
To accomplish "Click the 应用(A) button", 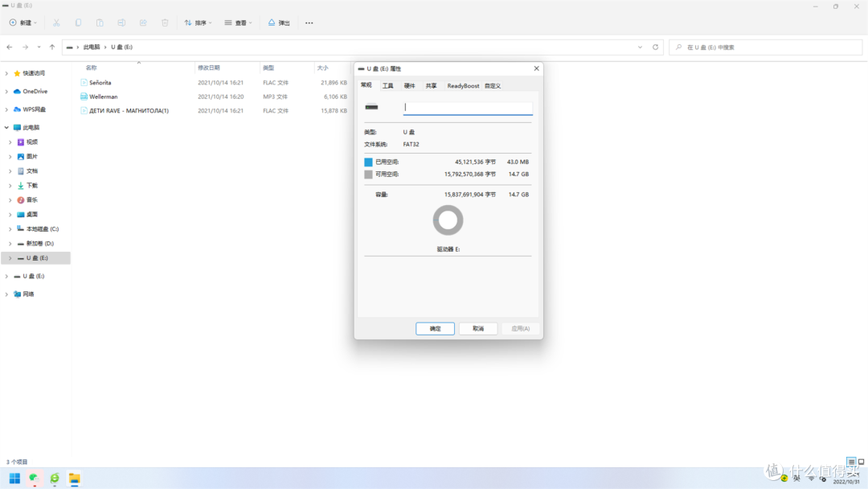I will coord(520,328).
